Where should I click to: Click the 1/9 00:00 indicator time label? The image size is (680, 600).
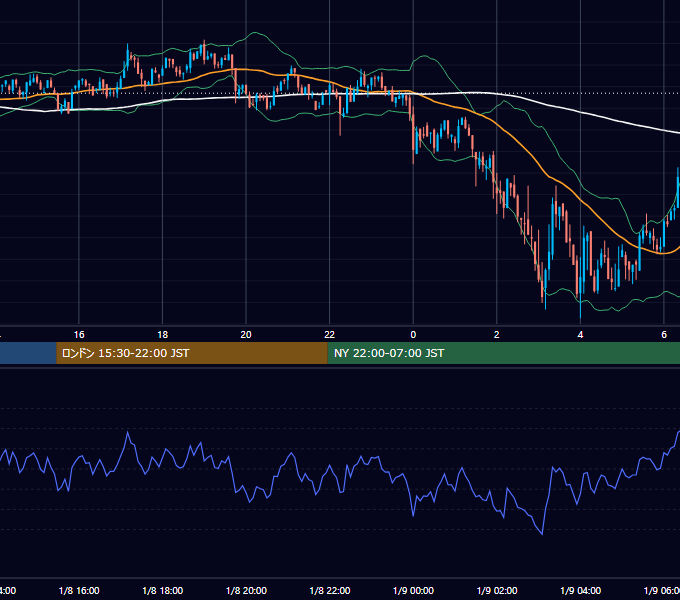[x=413, y=590]
